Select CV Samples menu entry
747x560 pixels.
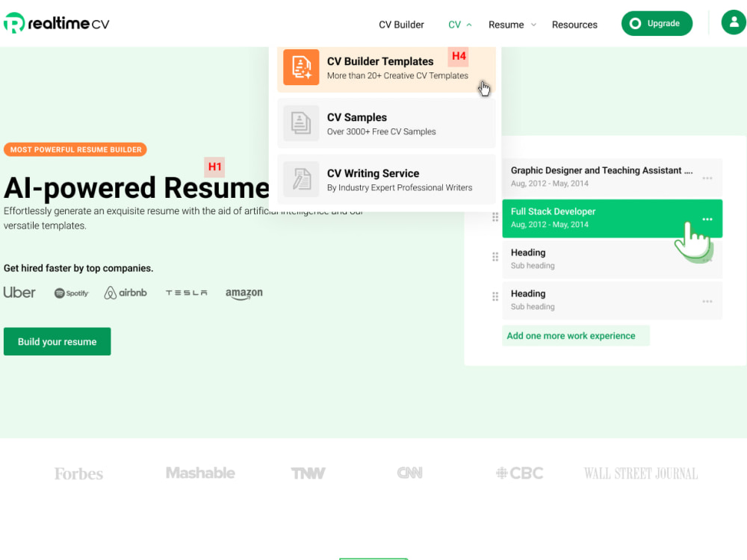point(386,123)
